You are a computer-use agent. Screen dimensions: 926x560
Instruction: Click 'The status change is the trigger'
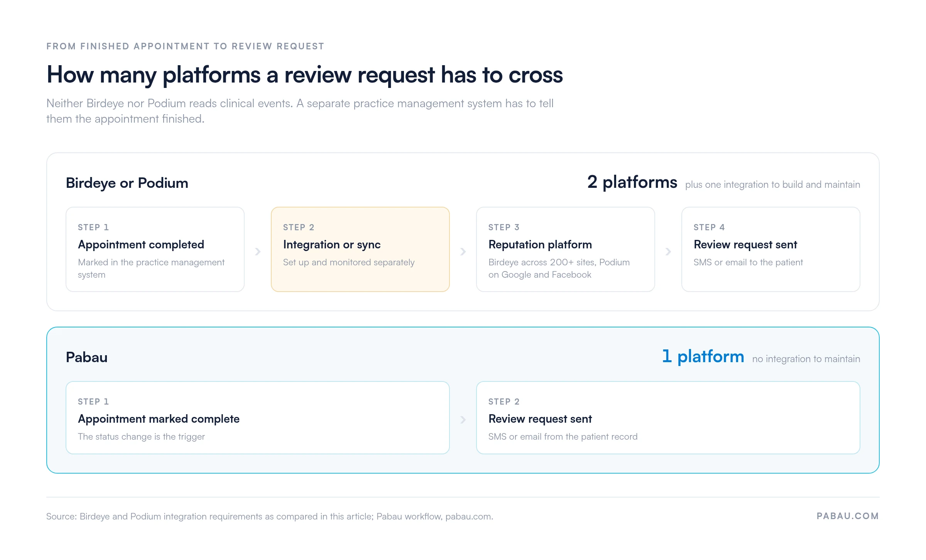point(141,437)
